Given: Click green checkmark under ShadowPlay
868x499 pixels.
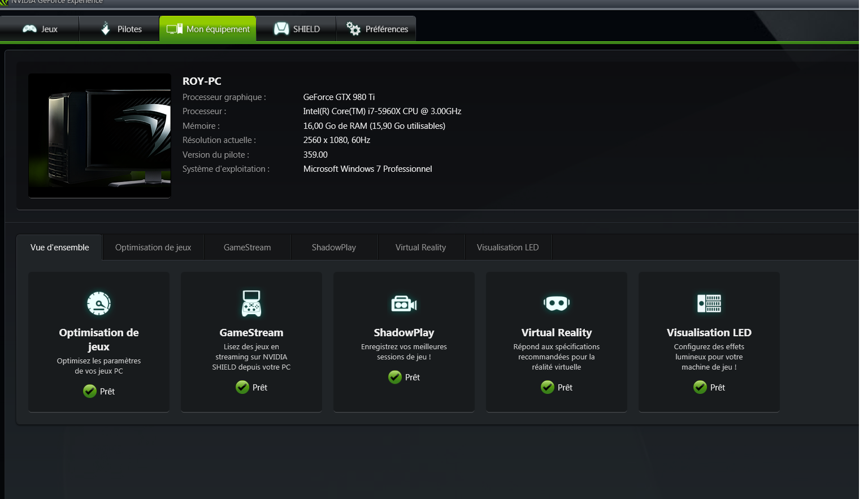Looking at the screenshot, I should [x=395, y=377].
